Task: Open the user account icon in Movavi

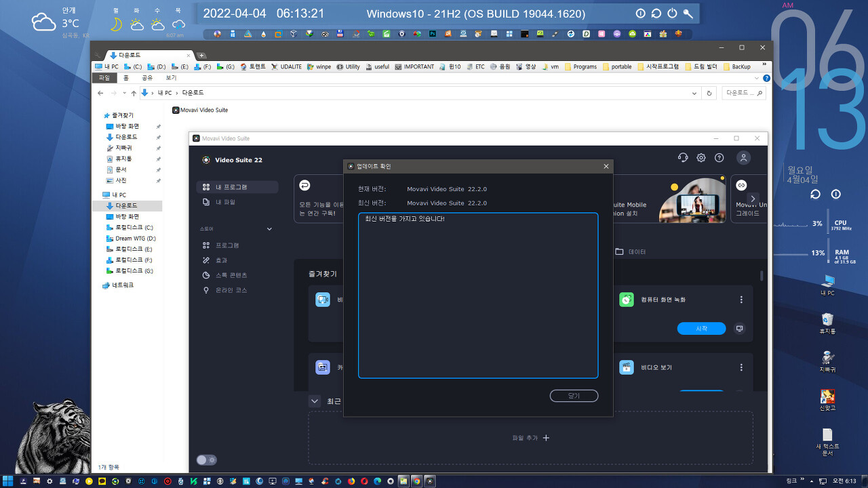Action: pyautogui.click(x=744, y=158)
